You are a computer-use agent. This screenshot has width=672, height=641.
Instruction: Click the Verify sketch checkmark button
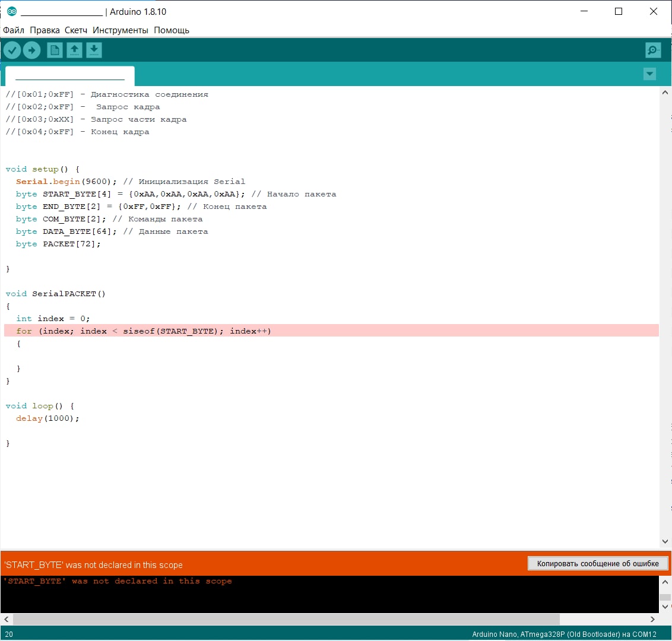coord(12,50)
